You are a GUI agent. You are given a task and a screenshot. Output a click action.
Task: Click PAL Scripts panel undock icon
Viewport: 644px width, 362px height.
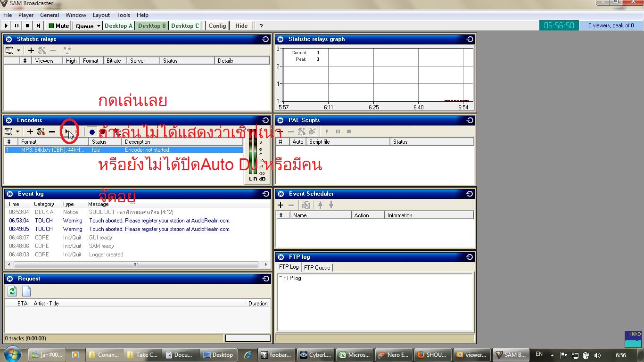[x=470, y=120]
